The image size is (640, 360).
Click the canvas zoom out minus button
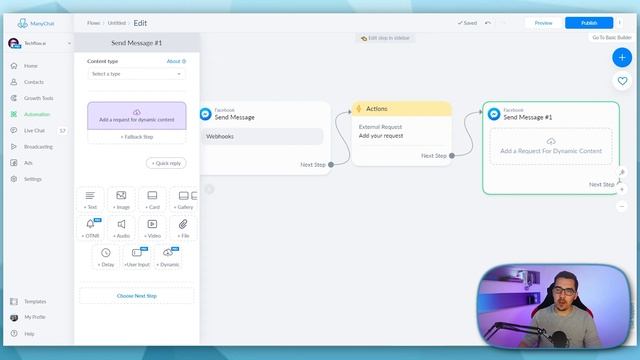click(622, 207)
